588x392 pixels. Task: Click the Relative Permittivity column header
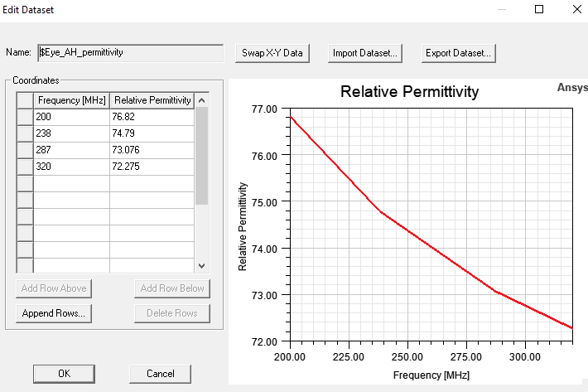click(152, 100)
